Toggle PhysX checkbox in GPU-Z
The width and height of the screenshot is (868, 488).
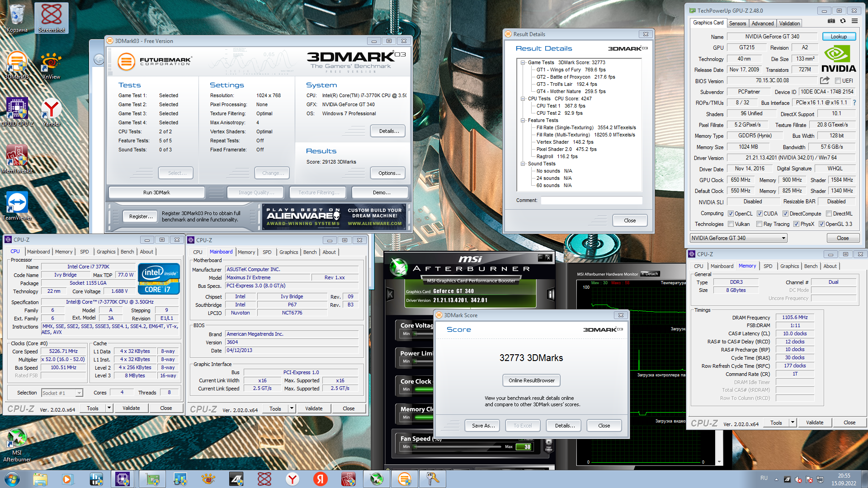[796, 224]
